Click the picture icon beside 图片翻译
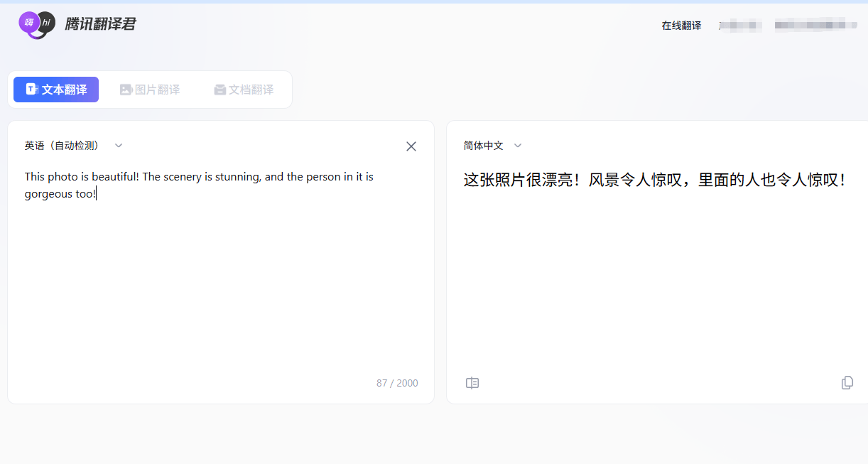The height and width of the screenshot is (464, 868). 126,89
